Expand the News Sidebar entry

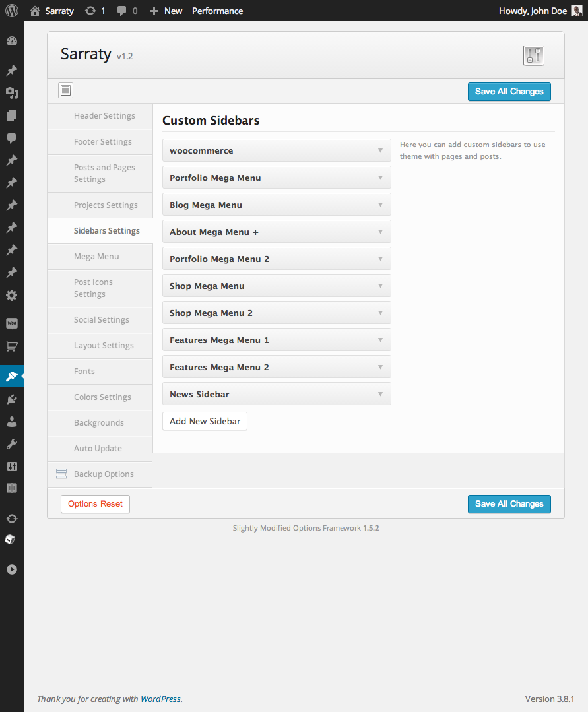click(380, 394)
